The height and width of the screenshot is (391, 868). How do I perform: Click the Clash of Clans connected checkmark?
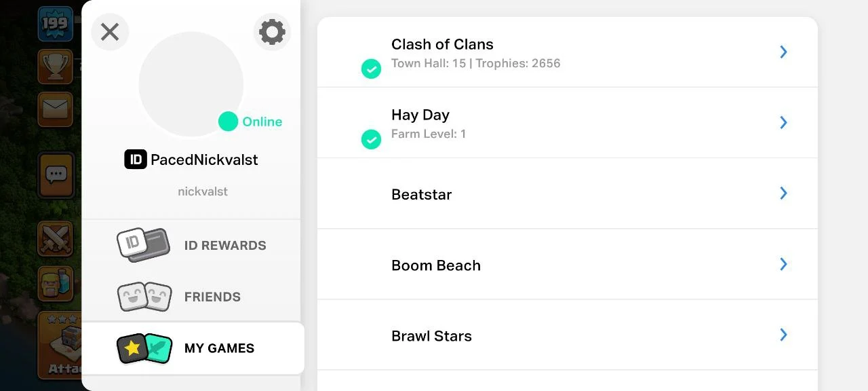(371, 69)
